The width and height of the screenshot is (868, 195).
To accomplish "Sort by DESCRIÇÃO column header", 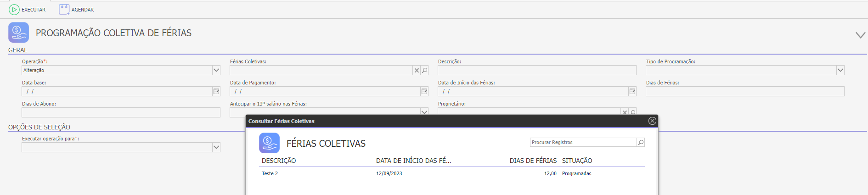I will pos(279,161).
